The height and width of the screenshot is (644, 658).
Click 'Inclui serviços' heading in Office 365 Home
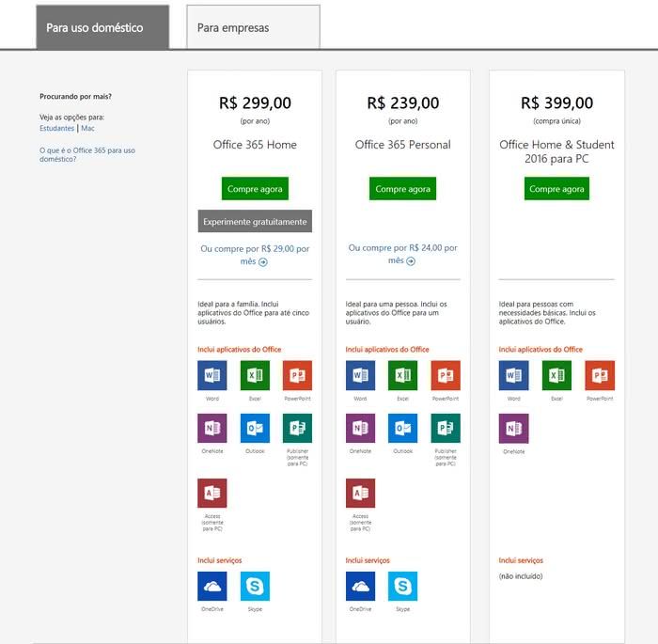click(x=219, y=560)
